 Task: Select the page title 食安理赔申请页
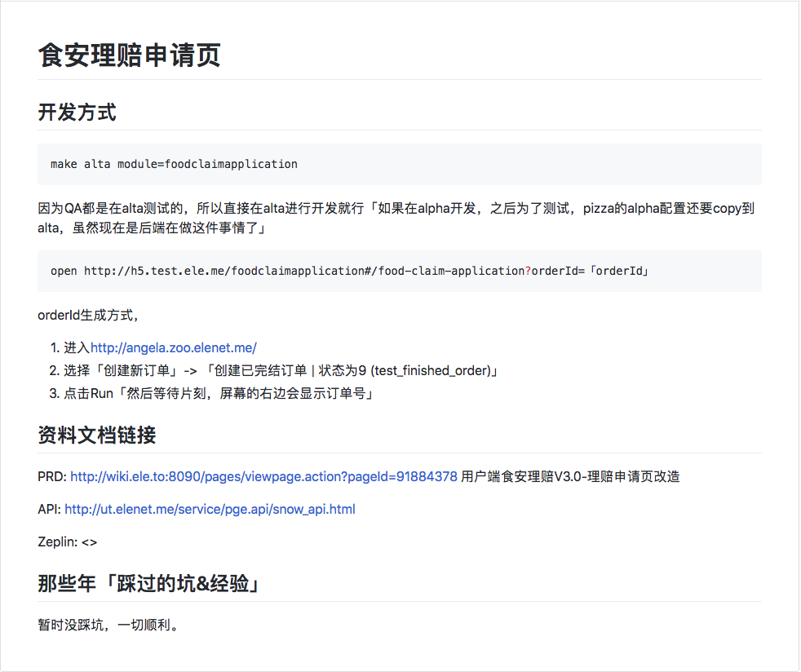point(126,56)
